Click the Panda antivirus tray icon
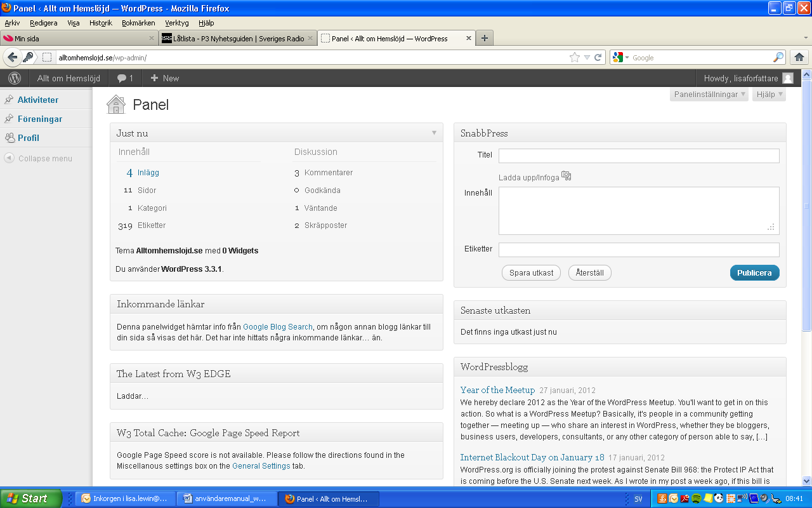 719,498
